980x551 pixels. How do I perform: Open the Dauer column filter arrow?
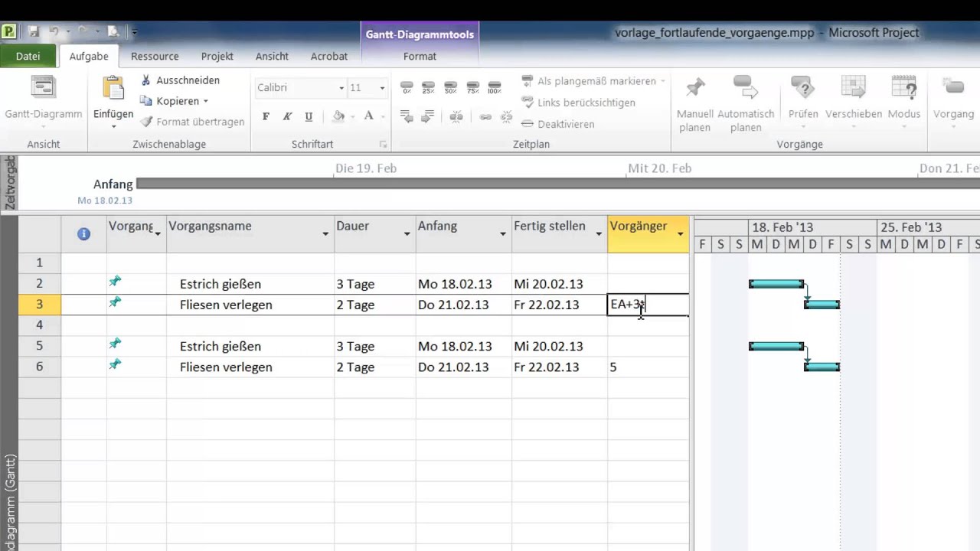407,233
